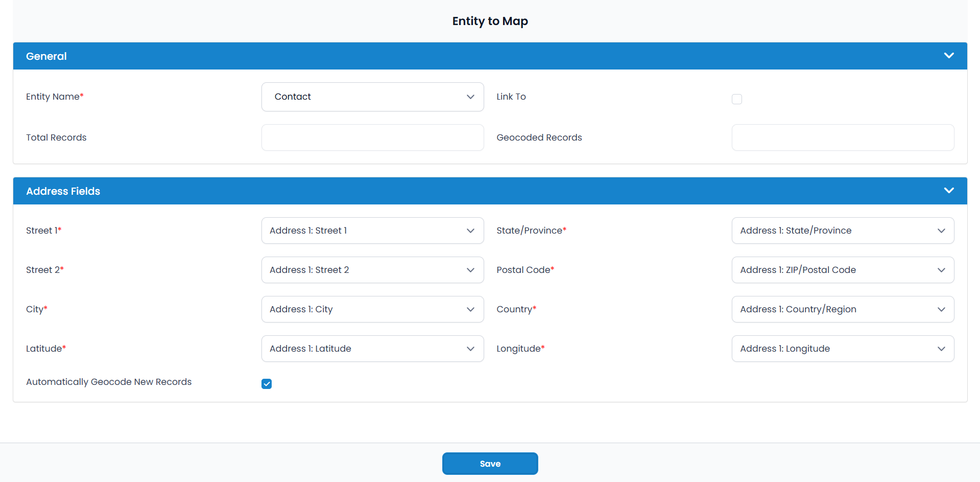Expand the Latitude mapping dropdown
The width and height of the screenshot is (980, 482).
click(372, 349)
